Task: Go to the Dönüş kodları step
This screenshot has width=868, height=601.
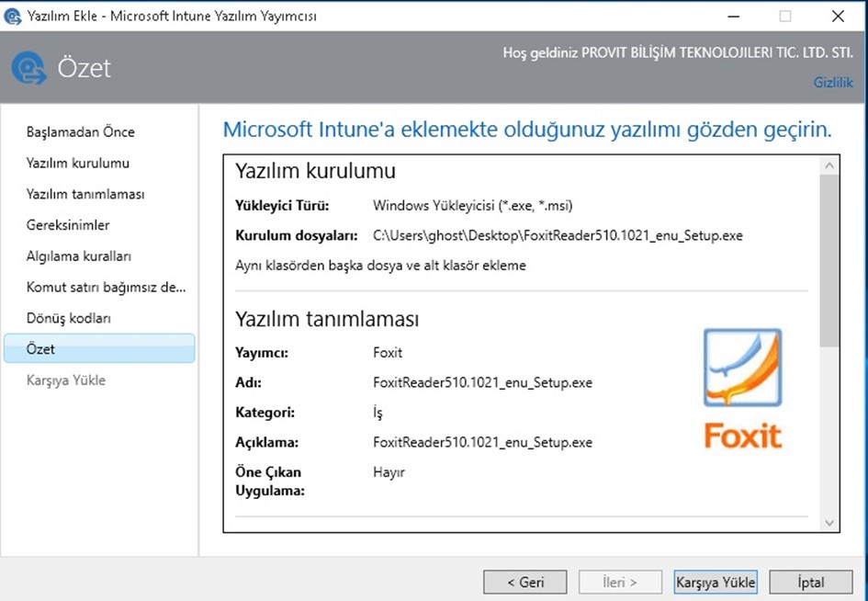Action: pyautogui.click(x=69, y=318)
